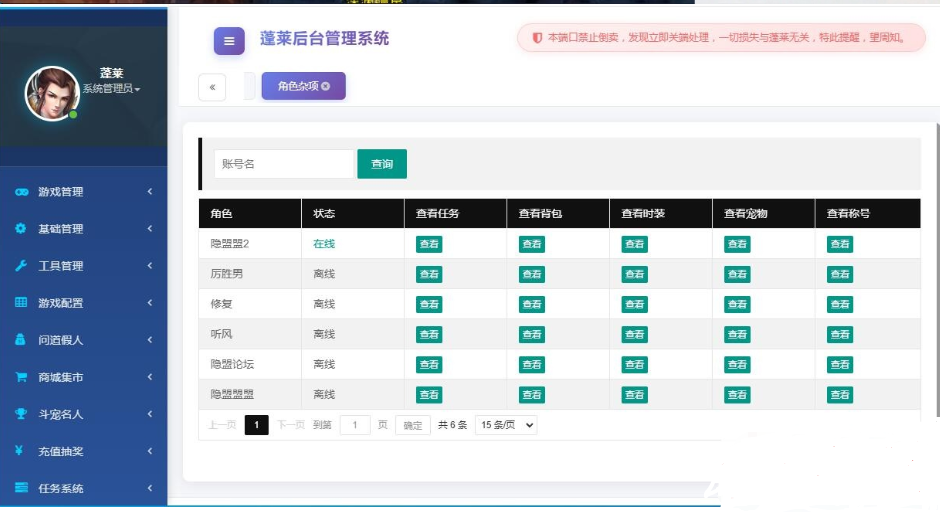
Task: Open the 任务系统 sidebar menu
Action: pos(83,489)
